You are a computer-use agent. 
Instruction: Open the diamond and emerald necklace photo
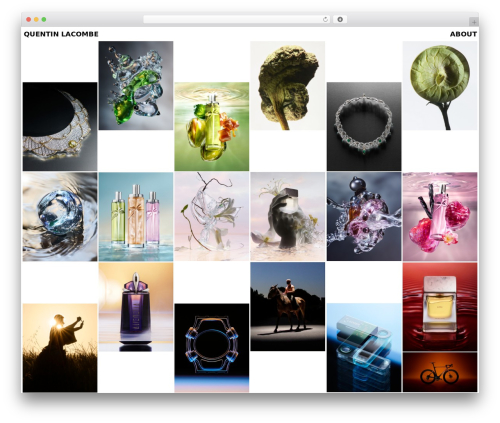[x=364, y=126]
